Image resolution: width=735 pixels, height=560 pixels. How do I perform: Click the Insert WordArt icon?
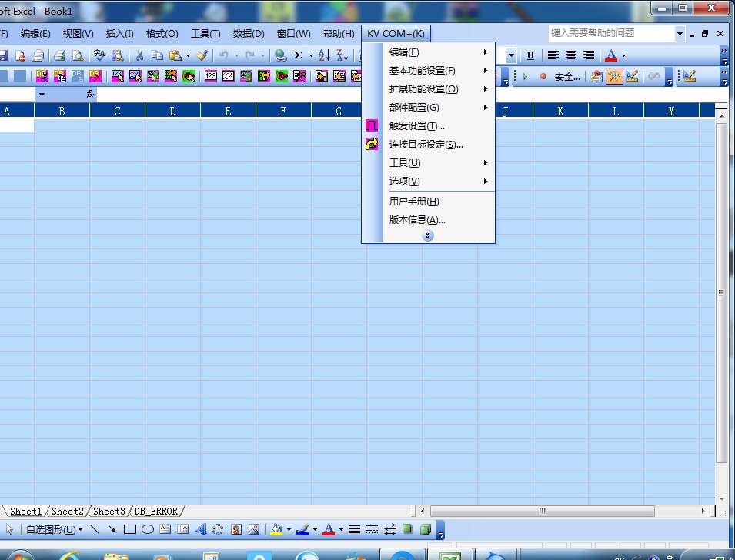pos(200,529)
